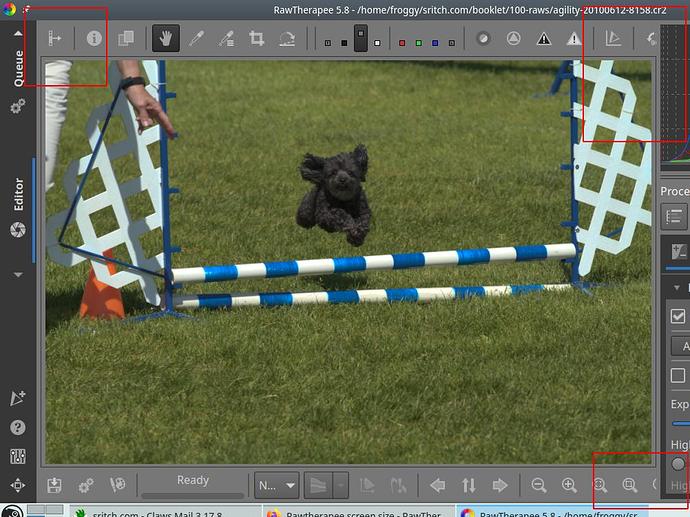
Task: Click the desktop pager in taskbar
Action: coord(45,511)
